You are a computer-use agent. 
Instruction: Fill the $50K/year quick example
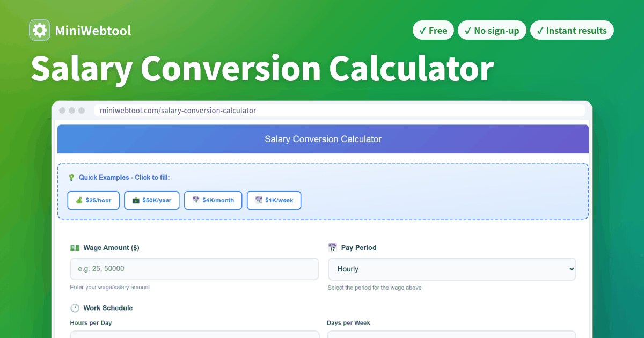[x=152, y=200]
